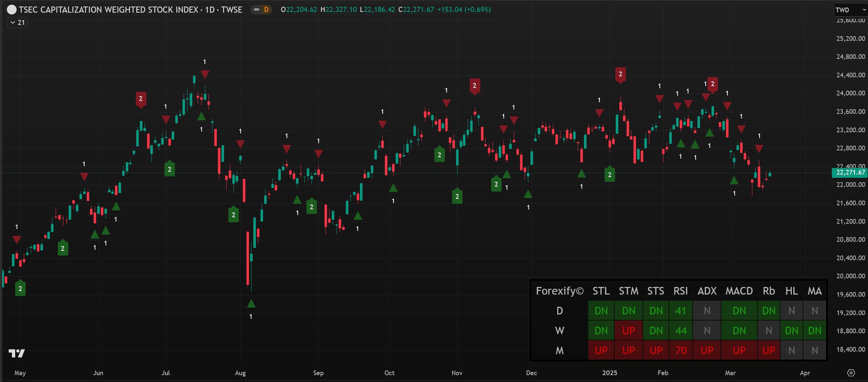Click the M timeframe row label in table
The width and height of the screenshot is (868, 382).
(559, 350)
